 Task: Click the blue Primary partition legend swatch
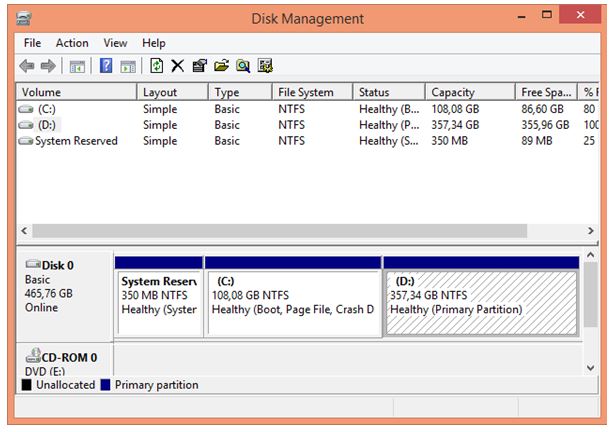coord(105,385)
